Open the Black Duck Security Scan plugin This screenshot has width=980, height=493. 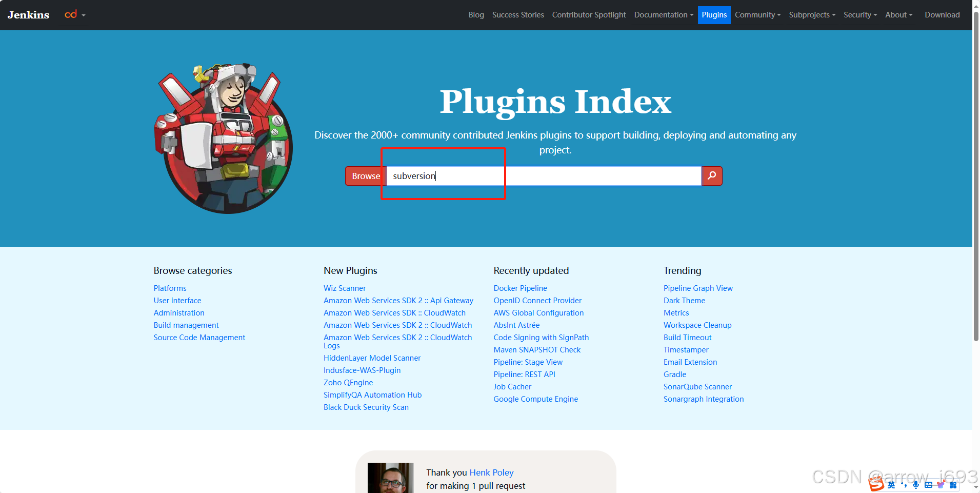tap(366, 407)
